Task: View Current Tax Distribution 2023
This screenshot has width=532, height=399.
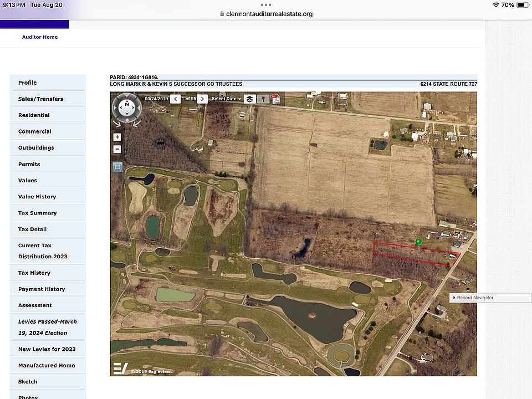Action: (48, 251)
